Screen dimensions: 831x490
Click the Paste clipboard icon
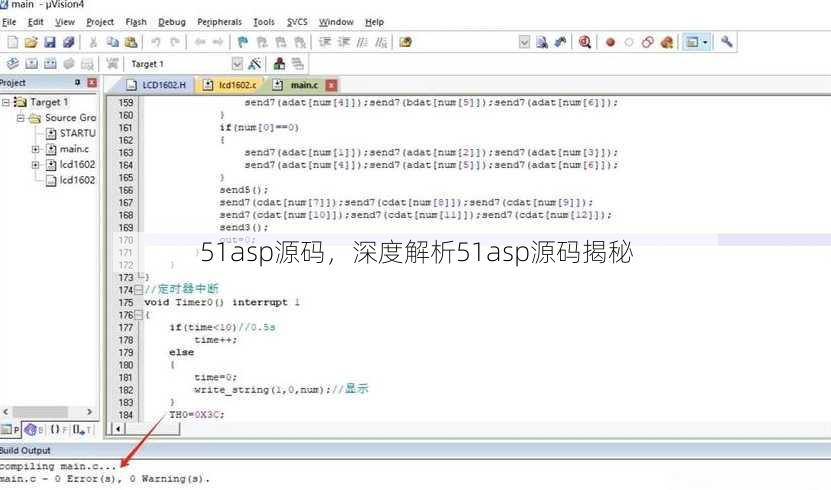[131, 42]
